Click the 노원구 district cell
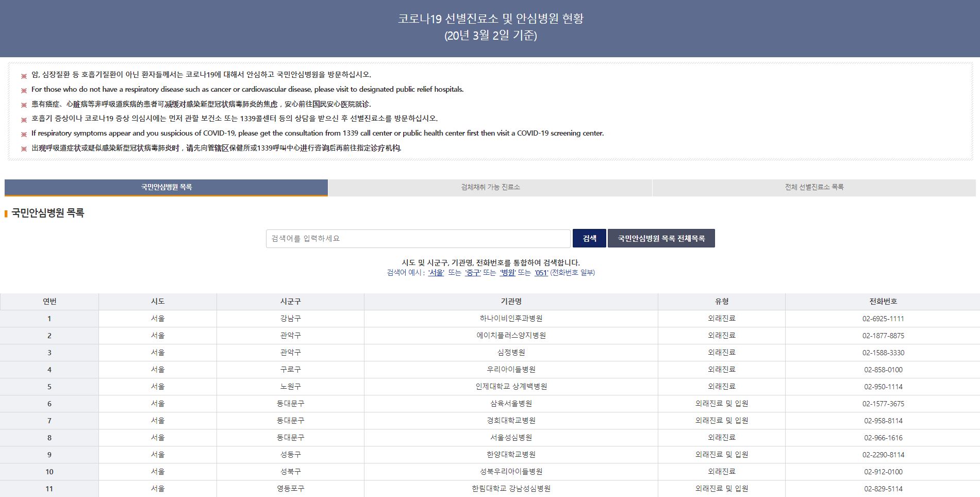This screenshot has height=497, width=980. pyautogui.click(x=290, y=387)
